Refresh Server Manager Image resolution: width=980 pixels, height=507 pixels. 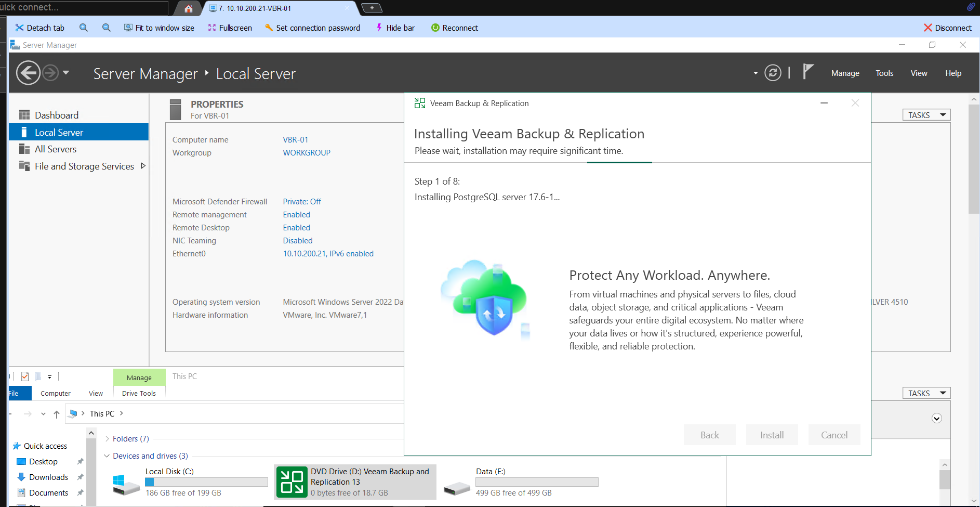point(773,73)
